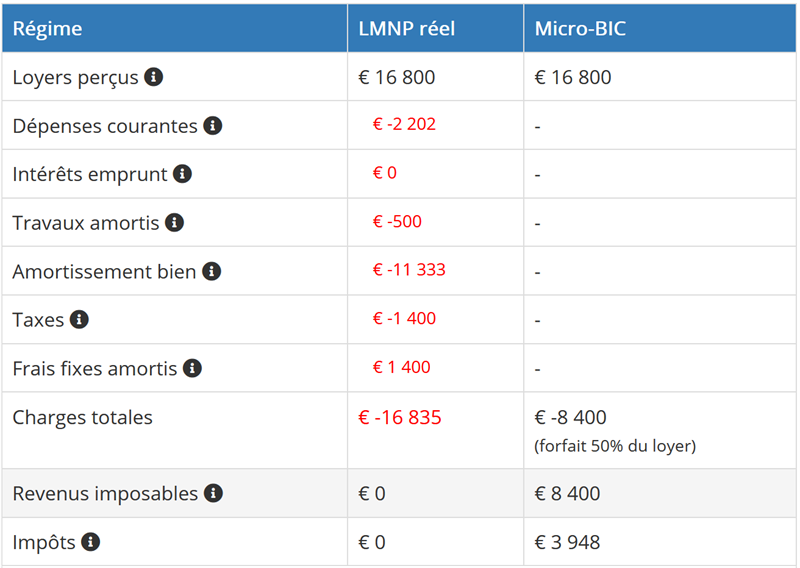
Task: Click the € -11 333 amortissement value
Action: pos(409,270)
